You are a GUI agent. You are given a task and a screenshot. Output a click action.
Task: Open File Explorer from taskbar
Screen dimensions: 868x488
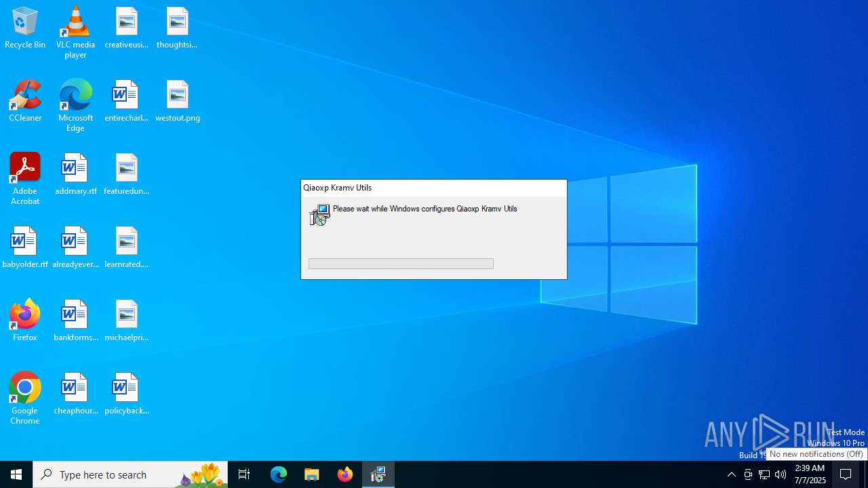(312, 474)
